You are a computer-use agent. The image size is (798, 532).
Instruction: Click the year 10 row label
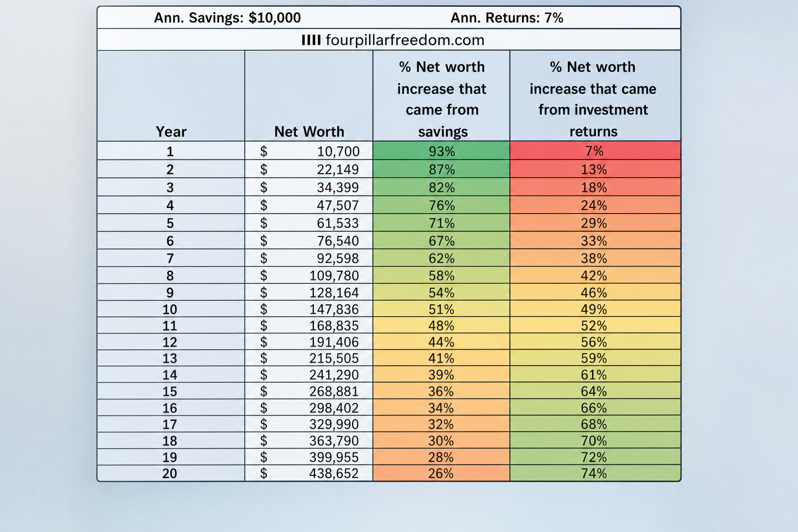(x=170, y=309)
